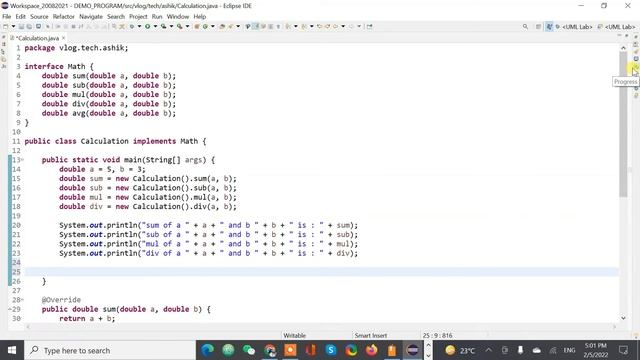
Task: Switch to the second UML Lab perspective
Action: [616, 27]
